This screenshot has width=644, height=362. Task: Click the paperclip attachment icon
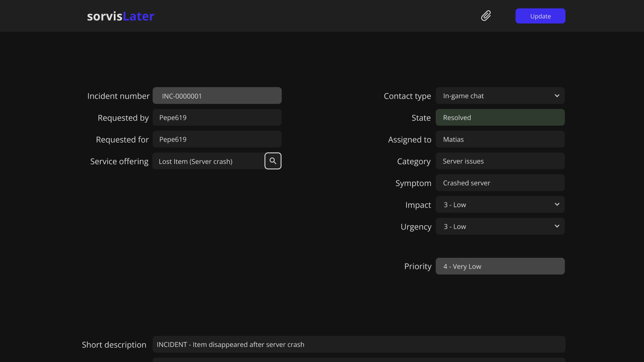point(486,16)
